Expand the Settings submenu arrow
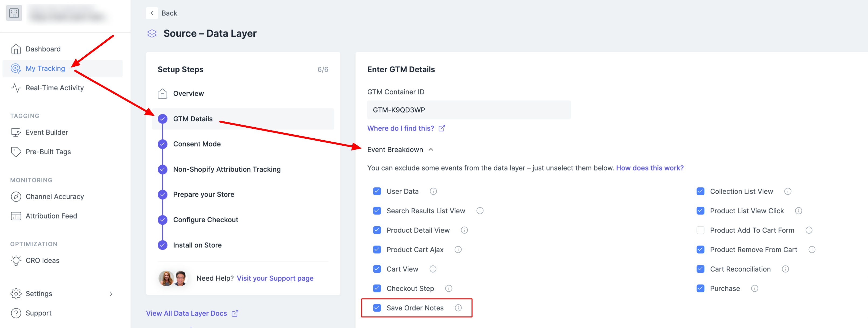This screenshot has width=868, height=328. coord(111,294)
